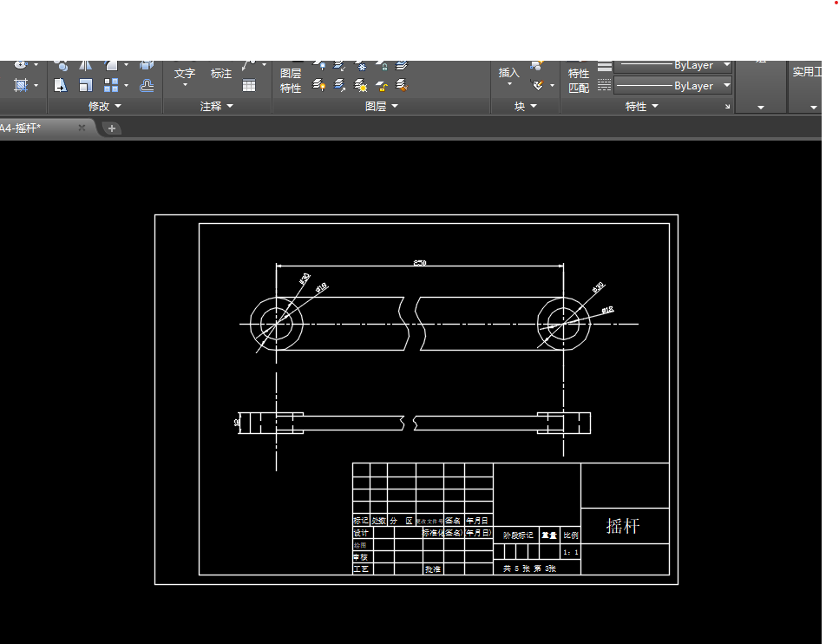Select the 1:1 scale value
Viewport: 839px width, 644px height.
click(x=570, y=552)
